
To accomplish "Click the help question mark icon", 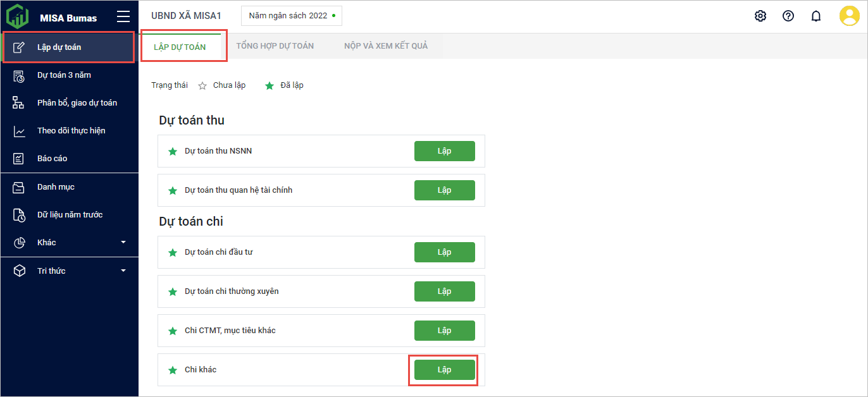I will point(788,16).
